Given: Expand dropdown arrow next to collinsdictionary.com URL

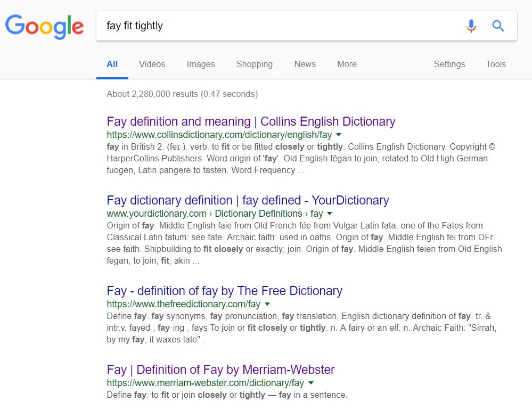Looking at the screenshot, I should pyautogui.click(x=338, y=135).
